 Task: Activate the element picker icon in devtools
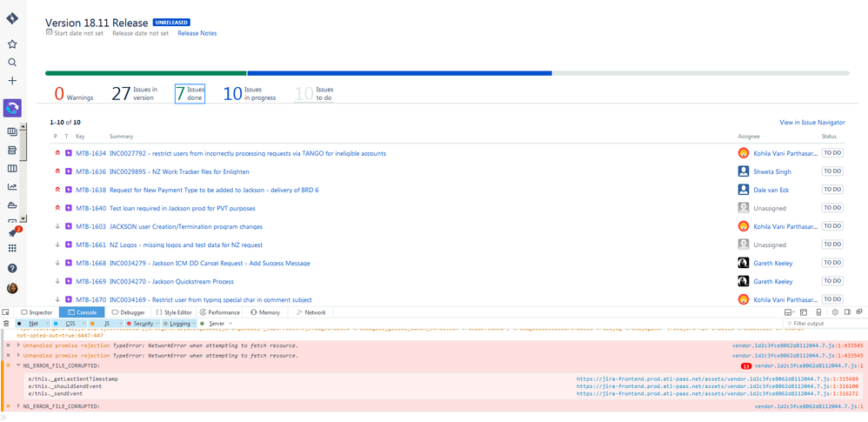pos(5,312)
